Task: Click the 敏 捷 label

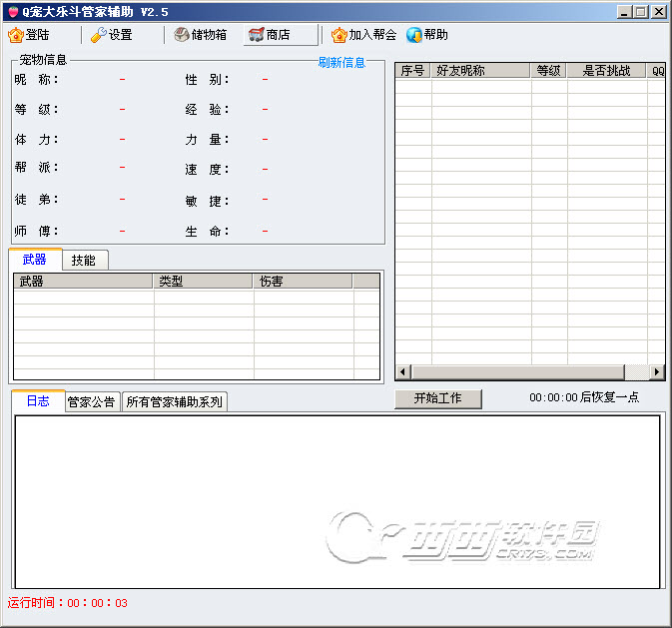Action: [x=208, y=201]
